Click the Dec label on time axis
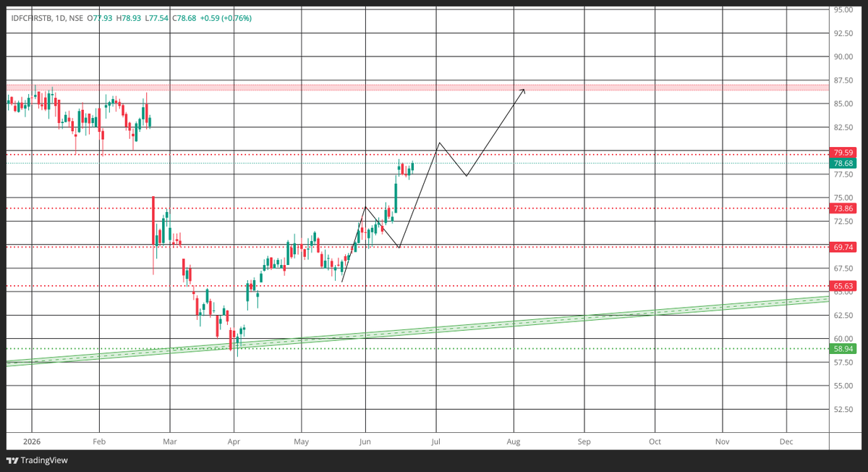The image size is (868, 472). click(x=787, y=440)
